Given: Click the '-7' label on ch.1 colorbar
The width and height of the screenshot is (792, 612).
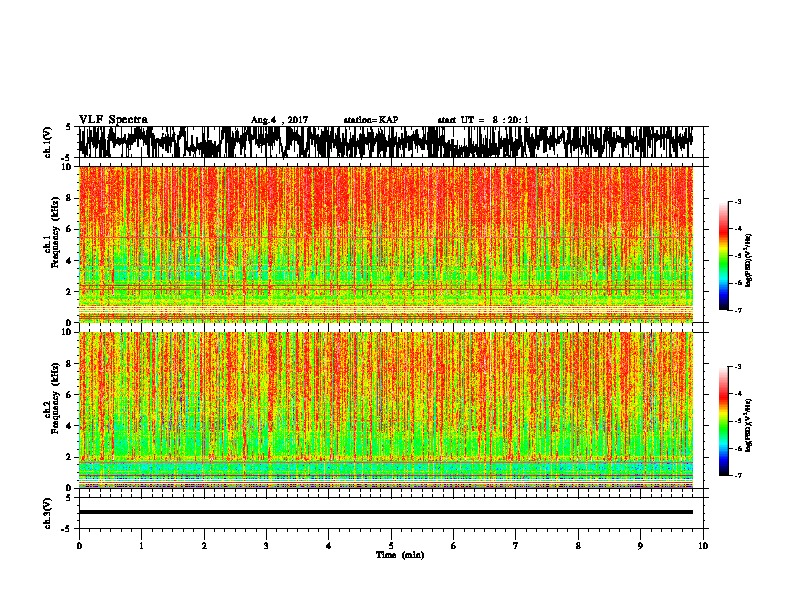Looking at the screenshot, I should tap(738, 310).
